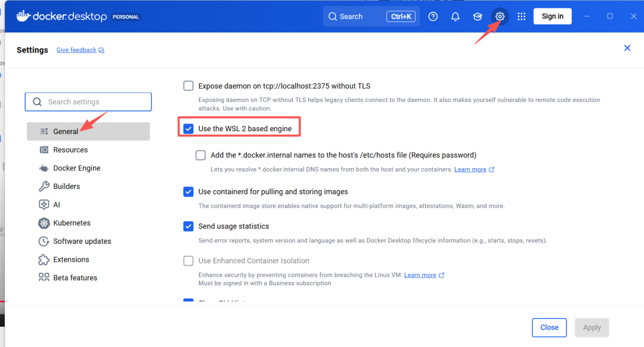Screen dimensions: 644x347
Task: Click the magnifier icon in header Search
Action: [333, 17]
